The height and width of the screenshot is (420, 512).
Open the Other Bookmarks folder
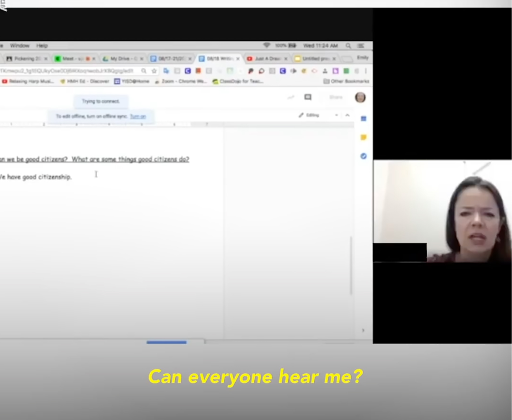pyautogui.click(x=346, y=81)
